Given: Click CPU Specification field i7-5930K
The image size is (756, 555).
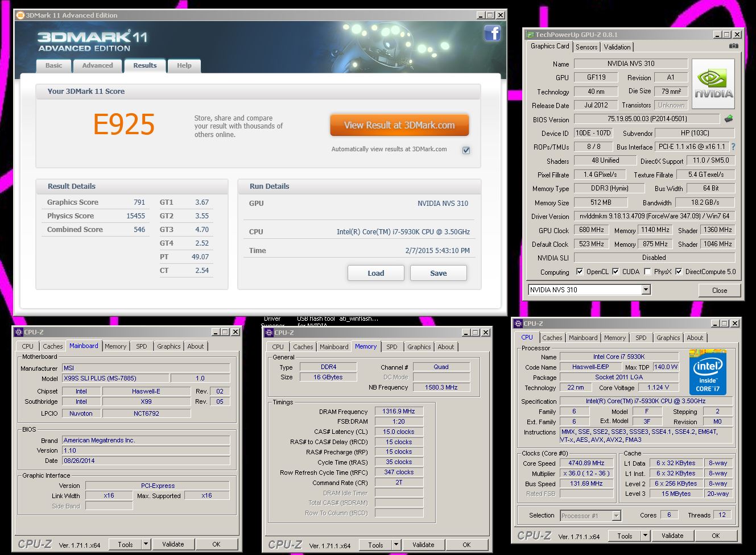Looking at the screenshot, I should tap(646, 401).
